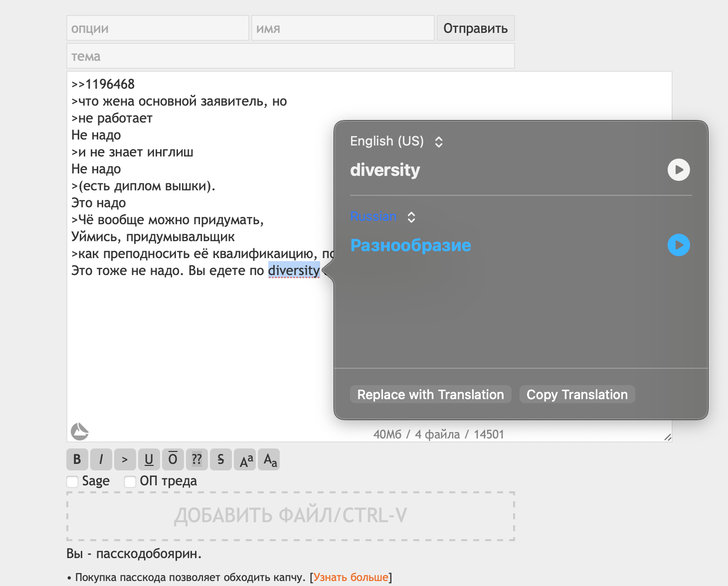Focus the опции input field
This screenshot has height=586, width=728.
coord(158,28)
